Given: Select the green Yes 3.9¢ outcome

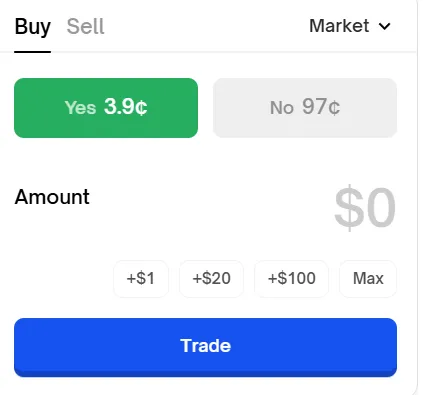Looking at the screenshot, I should [x=106, y=108].
